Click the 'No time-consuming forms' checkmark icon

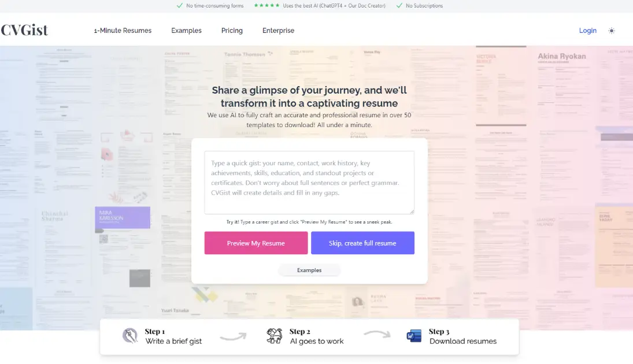pyautogui.click(x=180, y=6)
